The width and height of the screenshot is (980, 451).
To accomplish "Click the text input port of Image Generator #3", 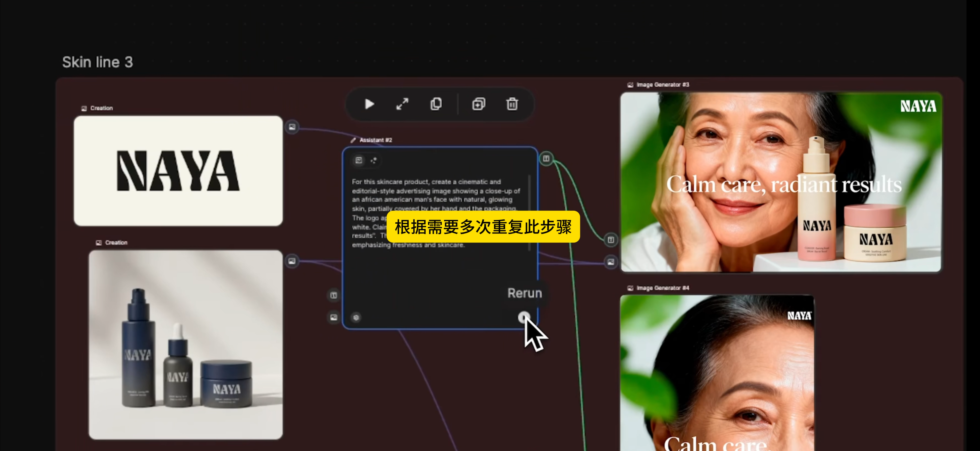I will pos(611,240).
